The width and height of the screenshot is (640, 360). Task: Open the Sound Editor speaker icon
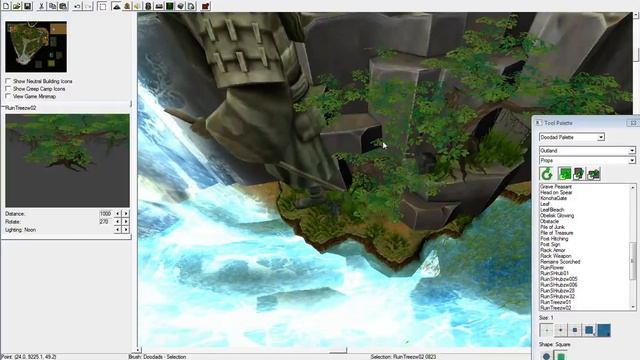pyautogui.click(x=137, y=6)
